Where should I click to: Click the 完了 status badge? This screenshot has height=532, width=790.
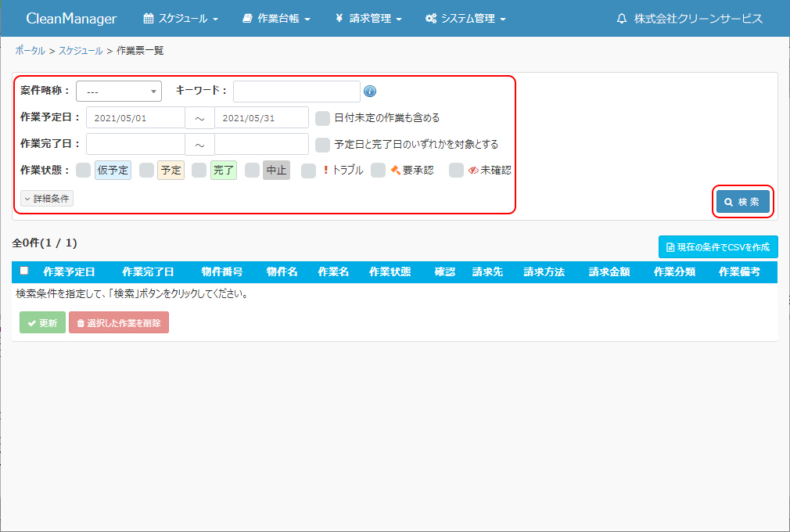coord(224,171)
